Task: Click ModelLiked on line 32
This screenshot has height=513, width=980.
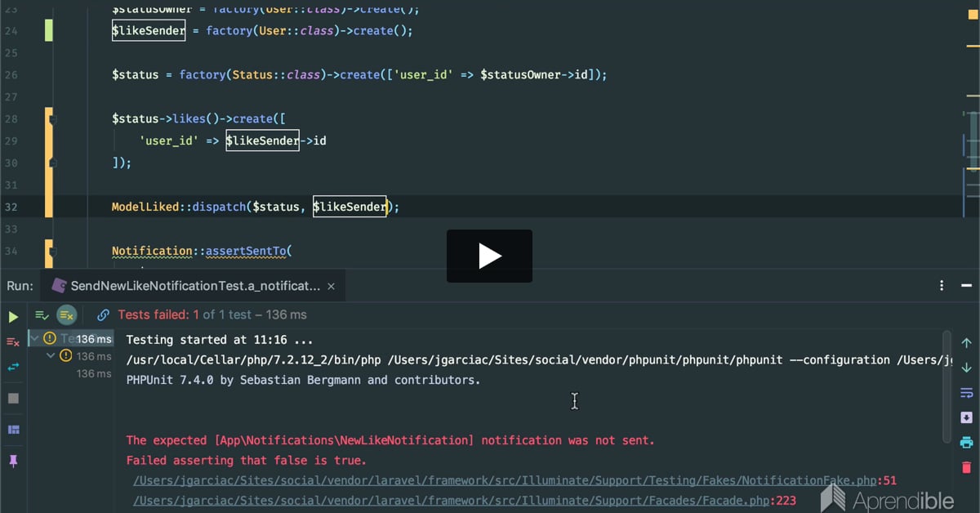Action: pyautogui.click(x=145, y=207)
